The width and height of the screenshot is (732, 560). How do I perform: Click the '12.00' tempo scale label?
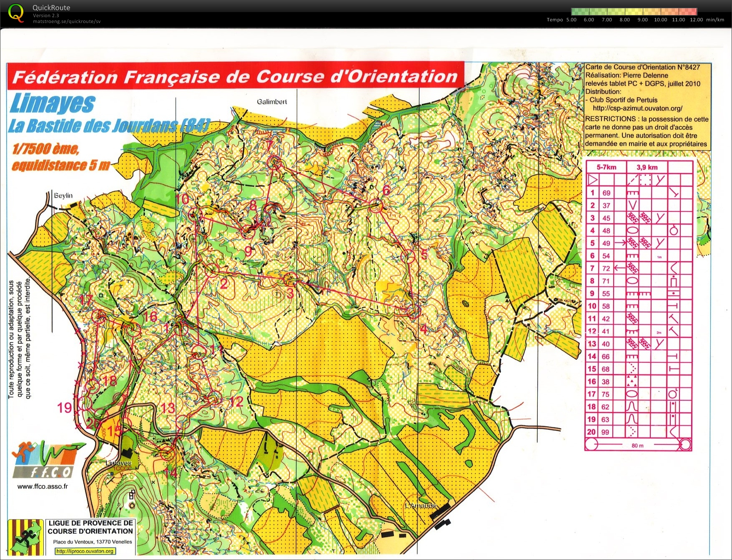tap(696, 20)
